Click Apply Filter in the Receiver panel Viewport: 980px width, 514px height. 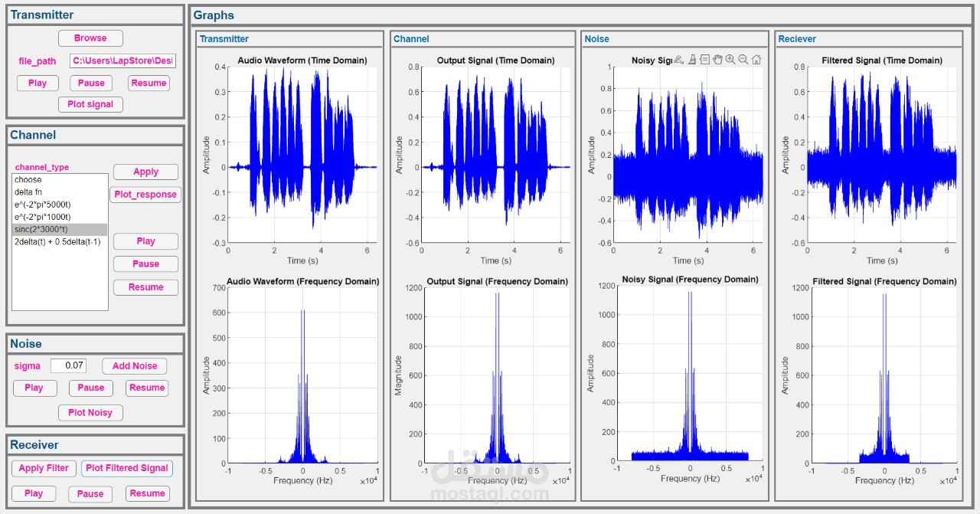43,468
